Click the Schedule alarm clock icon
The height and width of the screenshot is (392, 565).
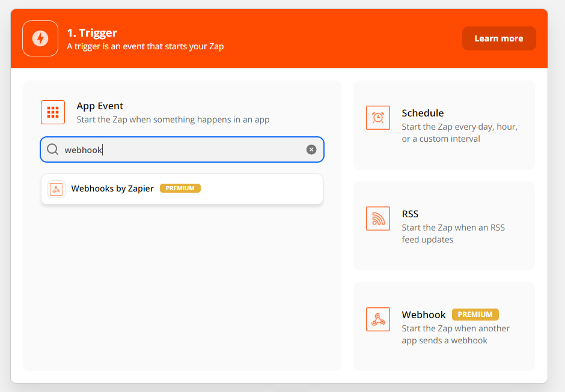pyautogui.click(x=378, y=118)
